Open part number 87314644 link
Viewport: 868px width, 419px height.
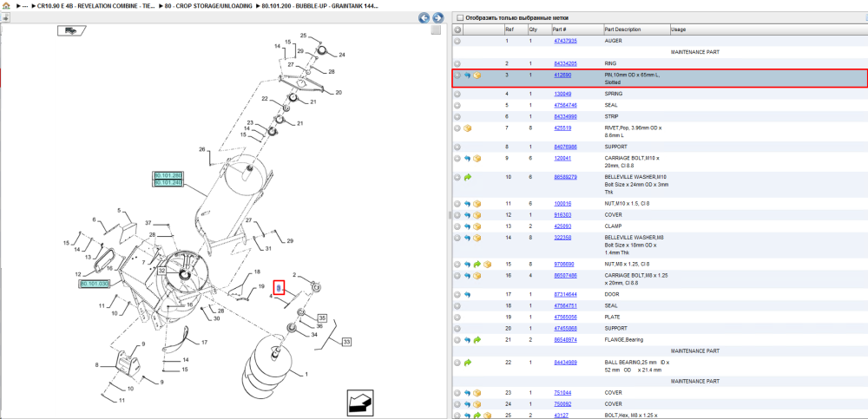[565, 294]
